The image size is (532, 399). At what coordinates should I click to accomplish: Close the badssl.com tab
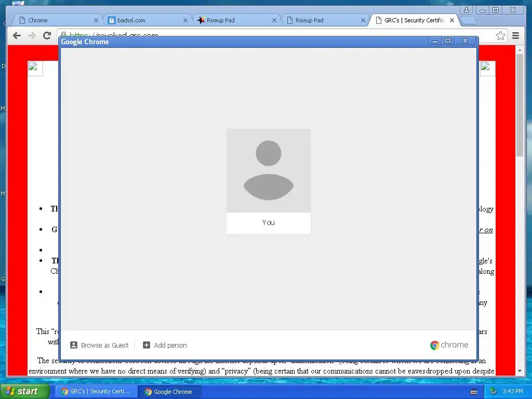185,20
